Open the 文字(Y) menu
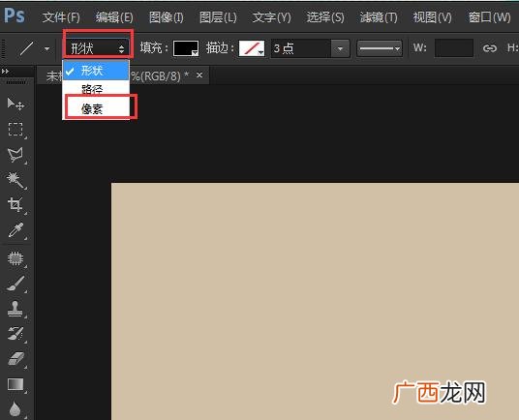Image resolution: width=519 pixels, height=420 pixels. 271,17
